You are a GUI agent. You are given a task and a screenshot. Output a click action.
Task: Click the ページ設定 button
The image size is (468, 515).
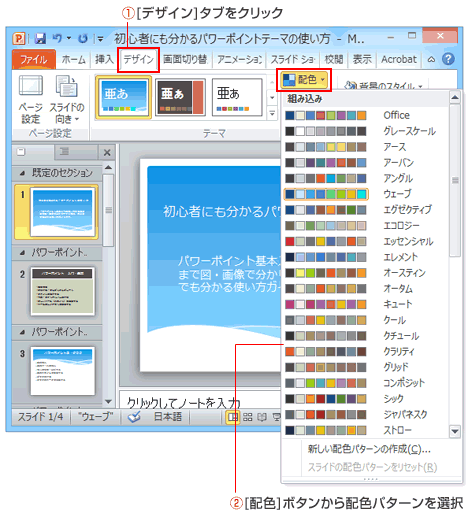tap(31, 99)
